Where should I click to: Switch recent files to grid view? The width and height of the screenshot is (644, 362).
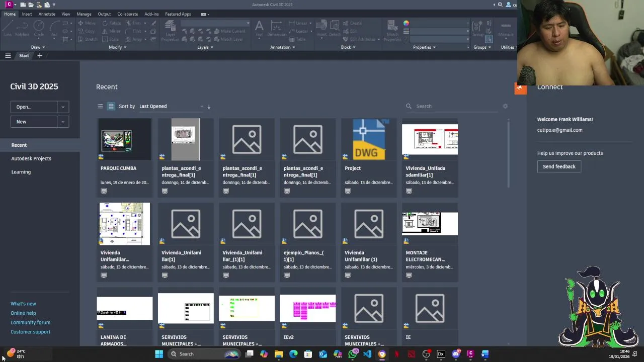pyautogui.click(x=111, y=106)
